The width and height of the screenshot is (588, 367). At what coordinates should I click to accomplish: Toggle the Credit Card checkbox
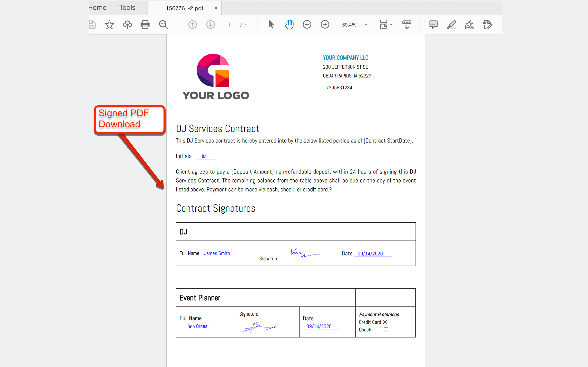point(385,322)
